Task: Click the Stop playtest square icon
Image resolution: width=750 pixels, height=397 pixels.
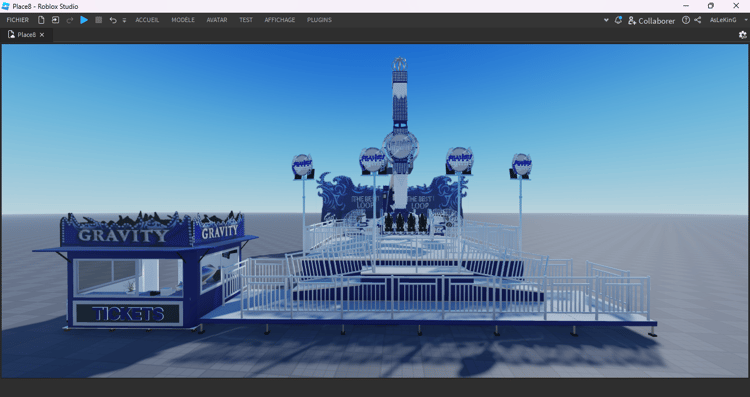Action: (x=99, y=20)
